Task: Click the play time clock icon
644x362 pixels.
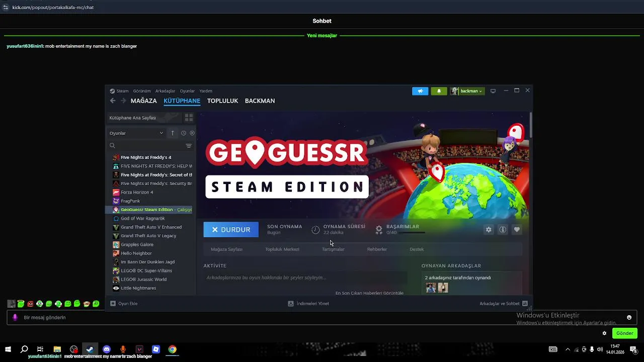Action: [315, 229]
